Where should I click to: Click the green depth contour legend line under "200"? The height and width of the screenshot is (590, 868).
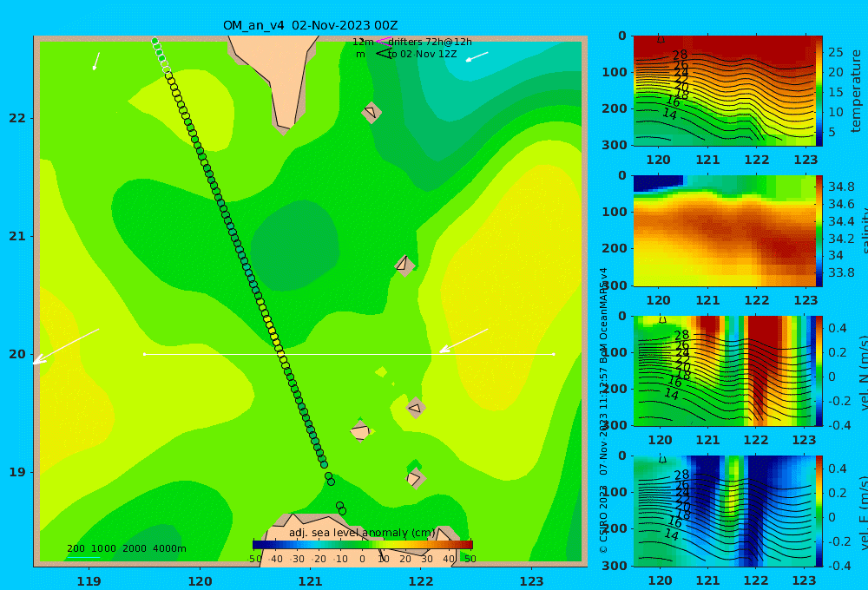coord(82,557)
